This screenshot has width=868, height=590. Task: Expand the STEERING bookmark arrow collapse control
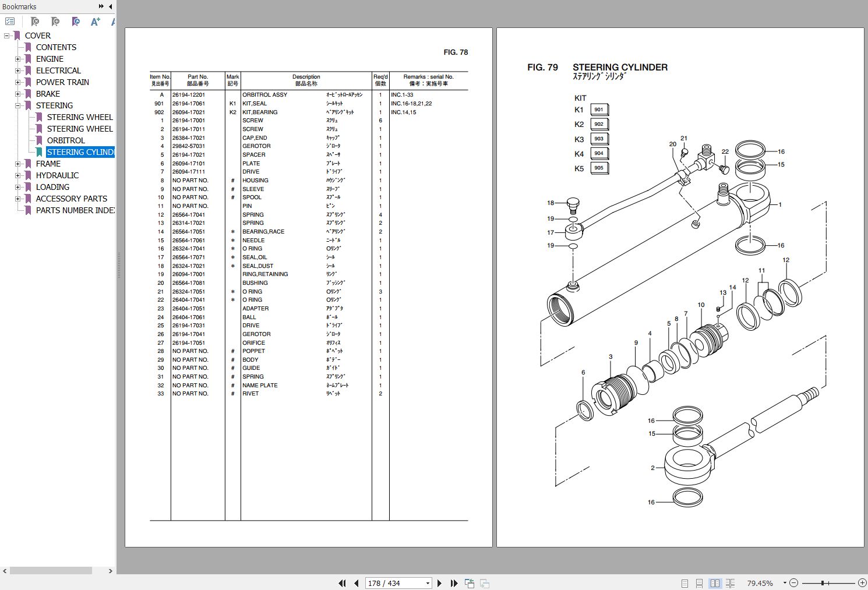coord(19,105)
